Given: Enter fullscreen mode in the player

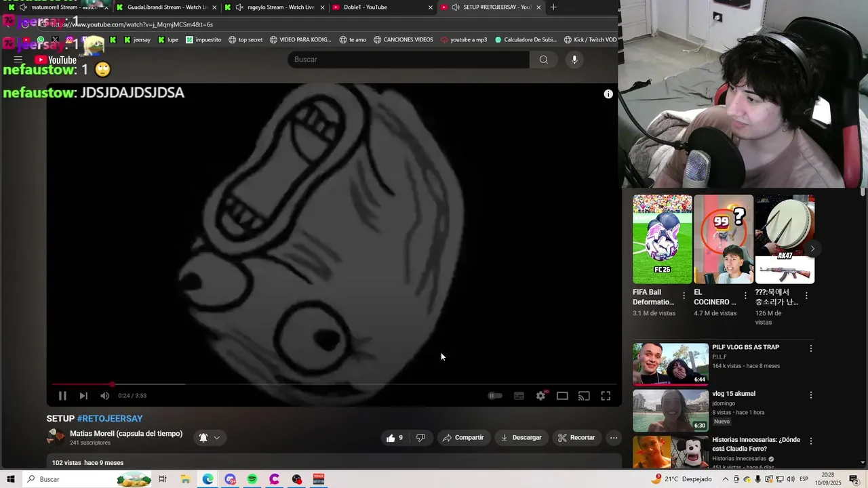Looking at the screenshot, I should pyautogui.click(x=606, y=396).
